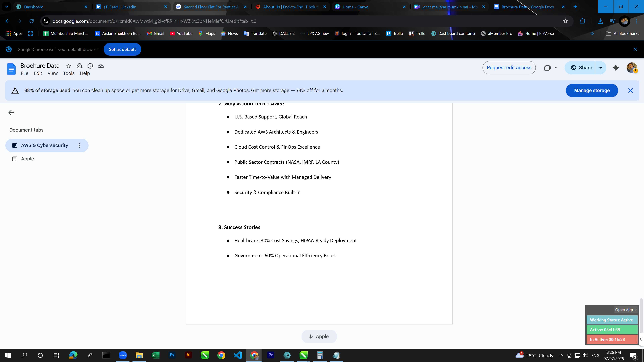Select the Apple document tab
The width and height of the screenshot is (644, 362).
coord(47,159)
